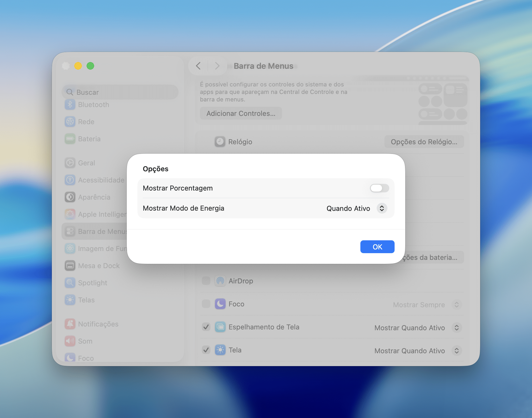Uncheck the Espelhamento de Tela checkbox
The image size is (532, 418).
point(206,327)
